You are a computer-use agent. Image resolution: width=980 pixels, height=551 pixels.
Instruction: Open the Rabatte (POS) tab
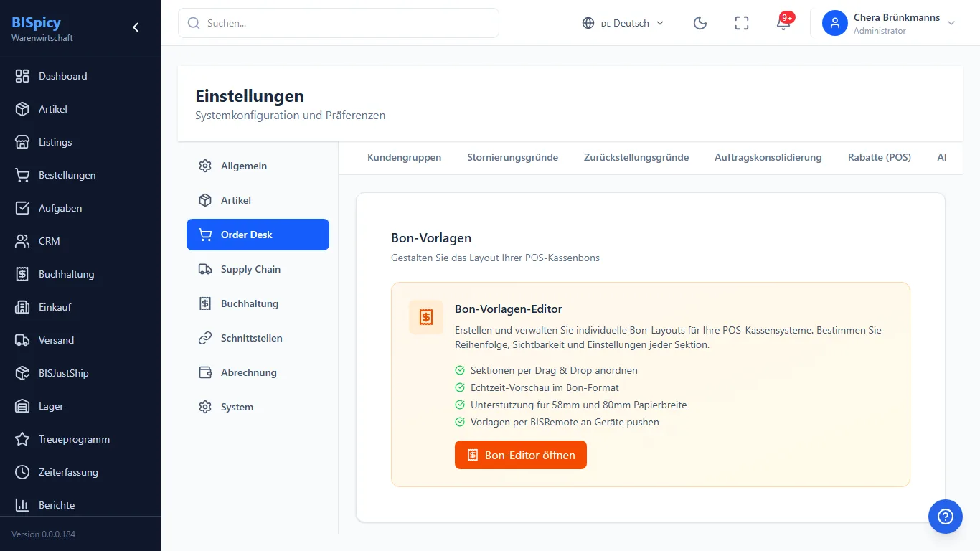(x=880, y=157)
